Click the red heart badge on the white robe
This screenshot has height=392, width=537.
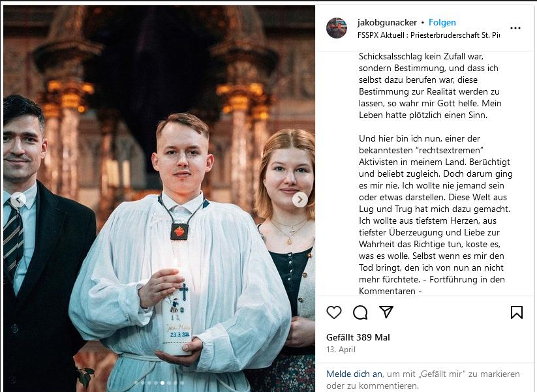tap(179, 232)
